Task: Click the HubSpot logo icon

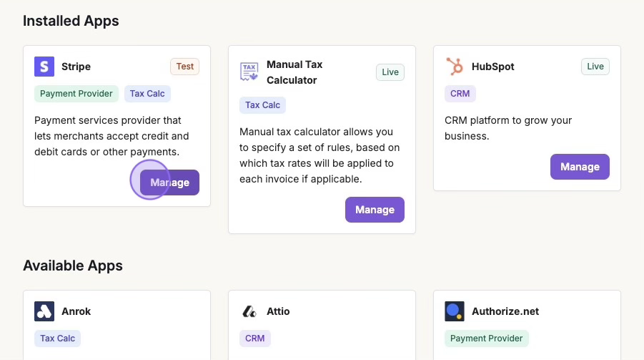Action: [x=455, y=67]
